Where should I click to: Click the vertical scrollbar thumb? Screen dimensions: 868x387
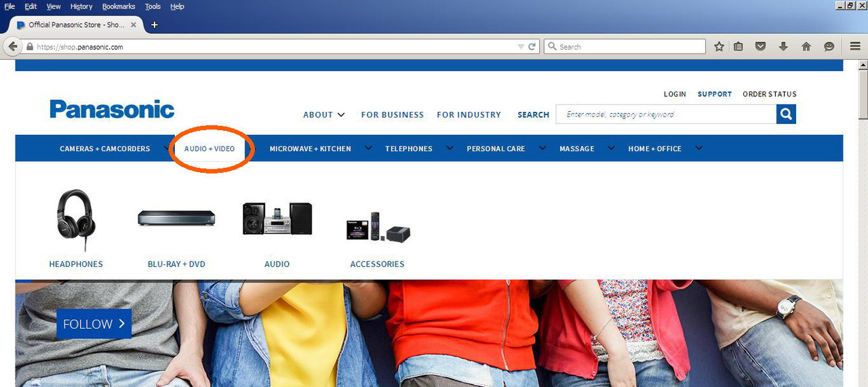click(863, 94)
